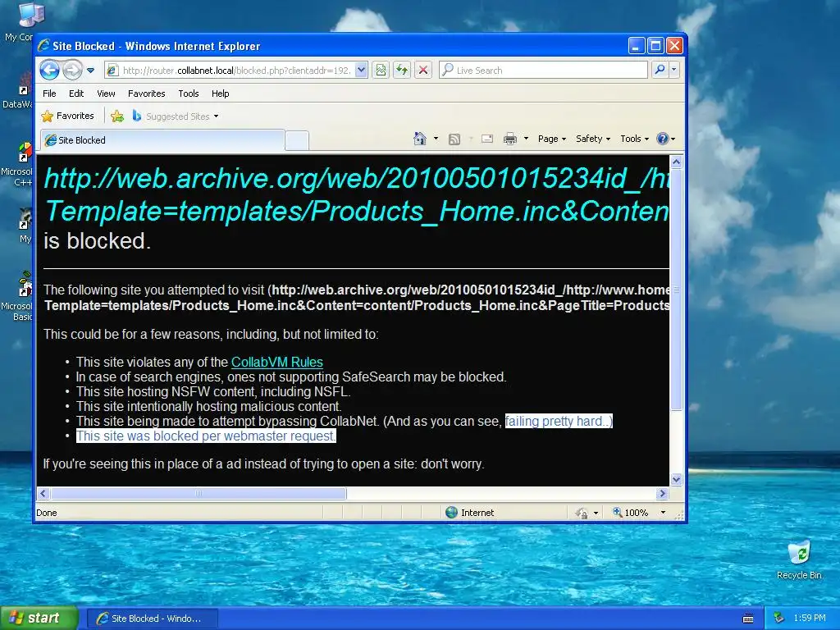840x630 pixels.
Task: Open the Tools menu in menu bar
Action: [x=189, y=94]
